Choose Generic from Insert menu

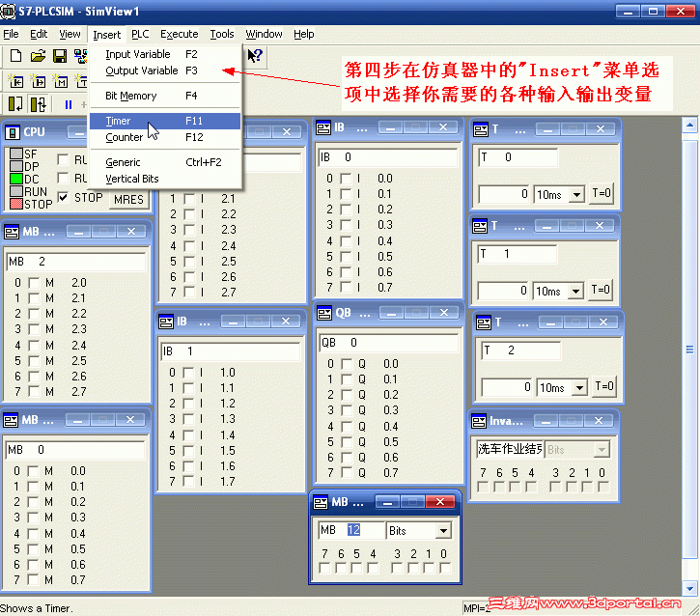[165, 162]
